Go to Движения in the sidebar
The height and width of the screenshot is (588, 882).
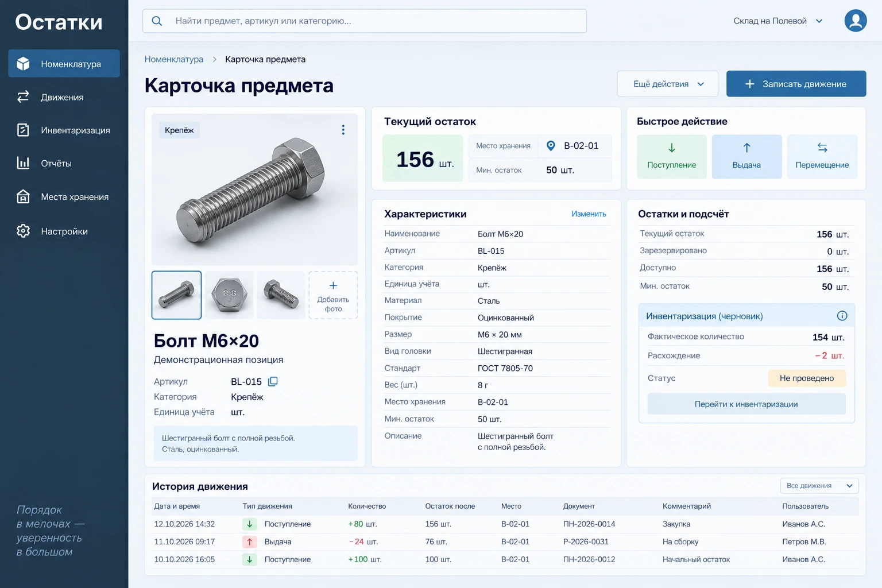click(64, 97)
